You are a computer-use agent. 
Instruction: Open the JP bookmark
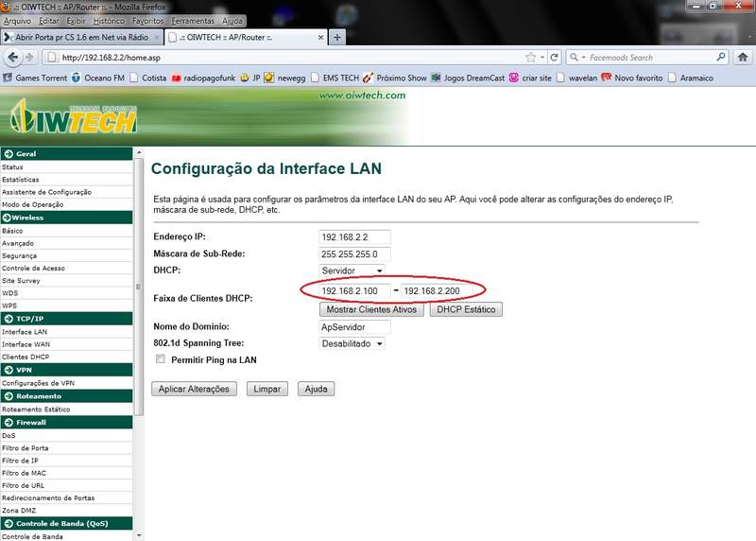coord(250,78)
